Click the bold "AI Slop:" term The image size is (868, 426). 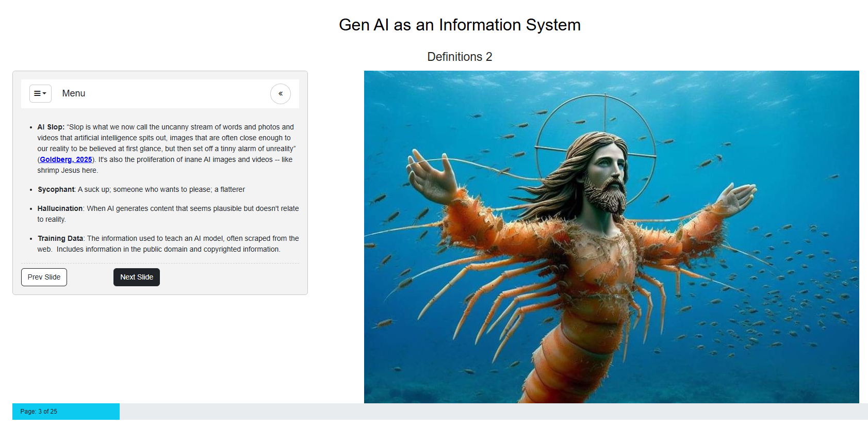51,127
